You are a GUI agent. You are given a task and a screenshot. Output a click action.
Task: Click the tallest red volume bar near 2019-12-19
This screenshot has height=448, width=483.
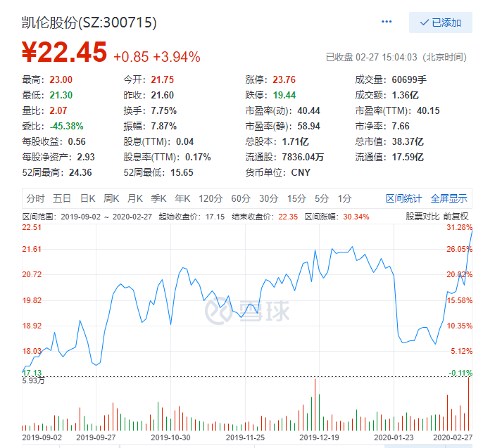click(x=315, y=404)
